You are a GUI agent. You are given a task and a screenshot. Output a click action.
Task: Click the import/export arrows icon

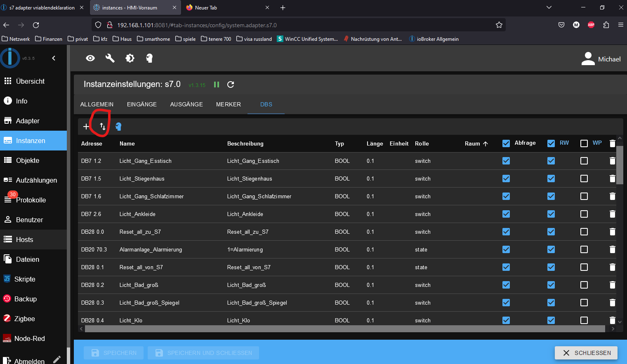pyautogui.click(x=103, y=127)
